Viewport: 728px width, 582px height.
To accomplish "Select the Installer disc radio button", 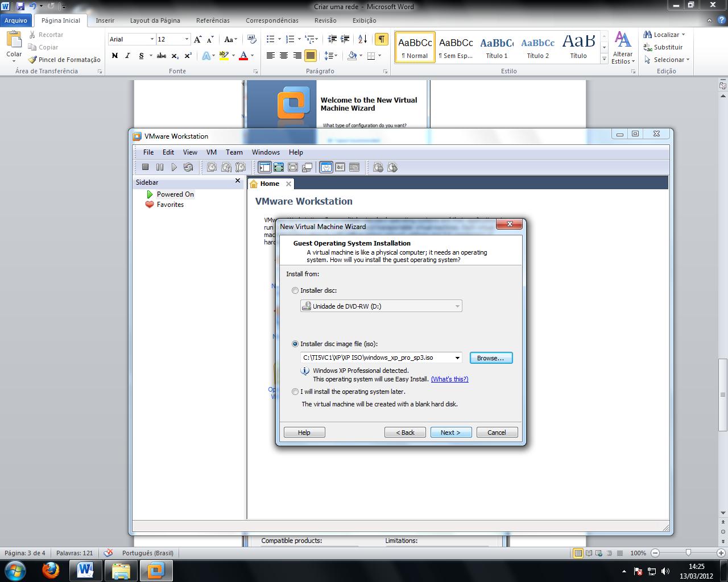I will (x=295, y=290).
